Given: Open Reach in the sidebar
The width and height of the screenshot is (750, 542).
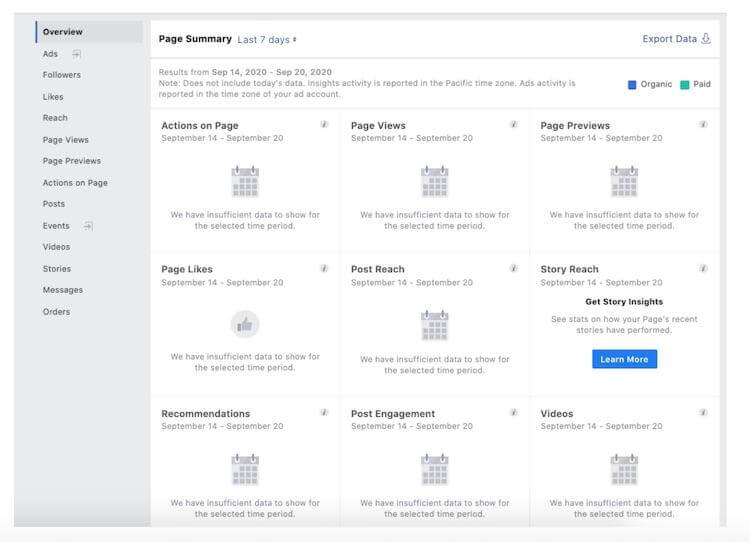Looking at the screenshot, I should [55, 118].
